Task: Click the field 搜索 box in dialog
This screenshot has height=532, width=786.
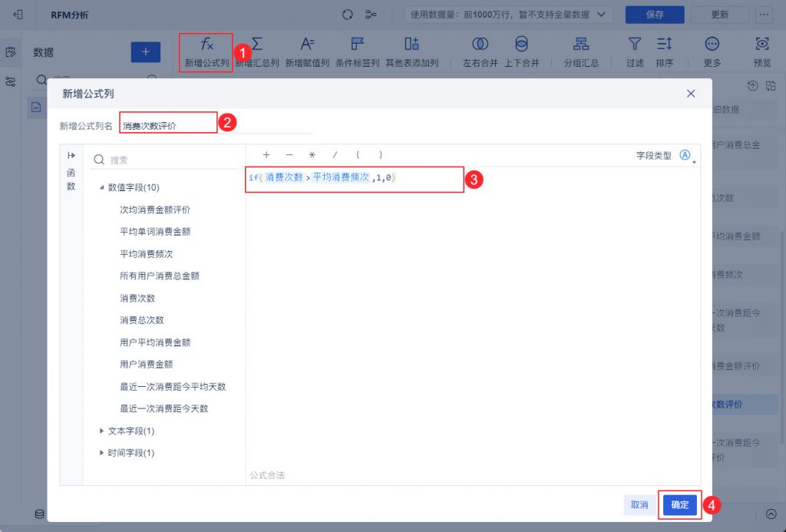Action: [164, 160]
